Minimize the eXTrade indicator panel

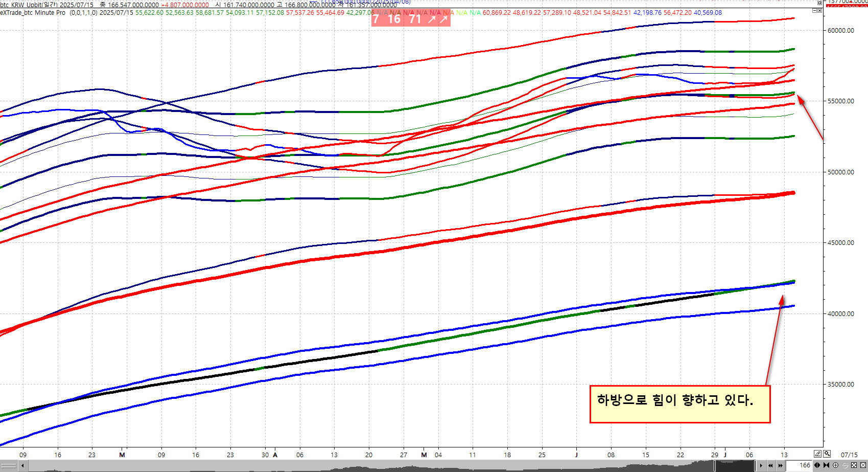(814, 10)
